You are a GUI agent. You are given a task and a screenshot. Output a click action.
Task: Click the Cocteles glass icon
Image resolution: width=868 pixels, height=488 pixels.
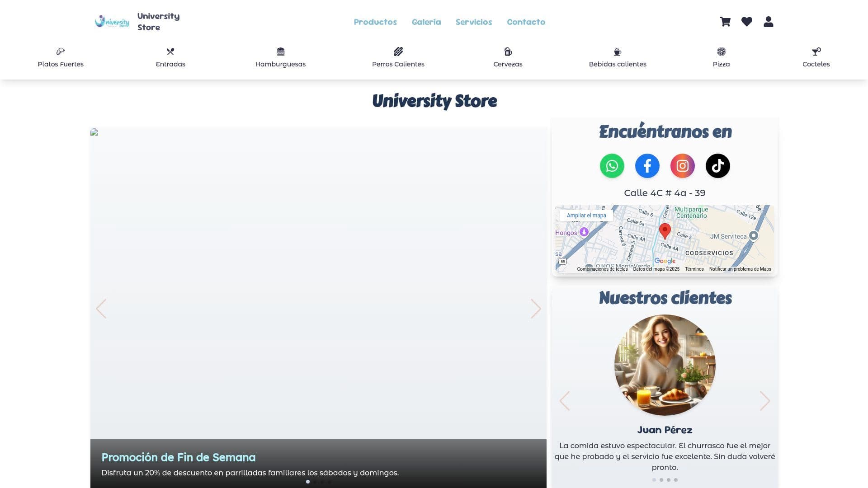coord(816,52)
